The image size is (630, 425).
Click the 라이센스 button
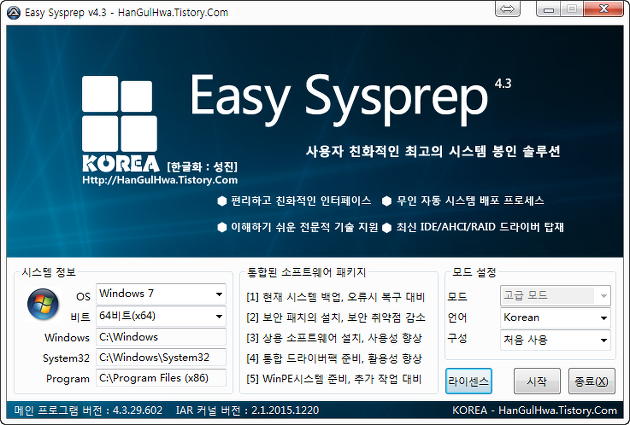[x=468, y=381]
